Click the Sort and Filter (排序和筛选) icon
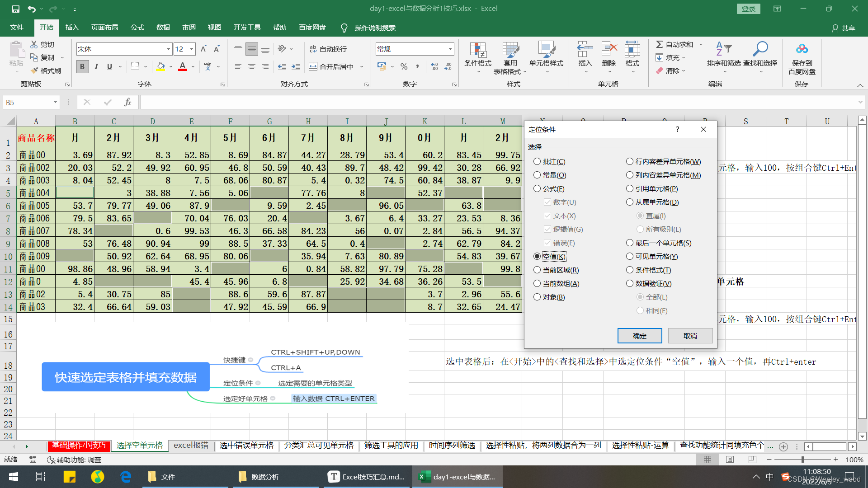This screenshot has width=868, height=488. (x=723, y=49)
